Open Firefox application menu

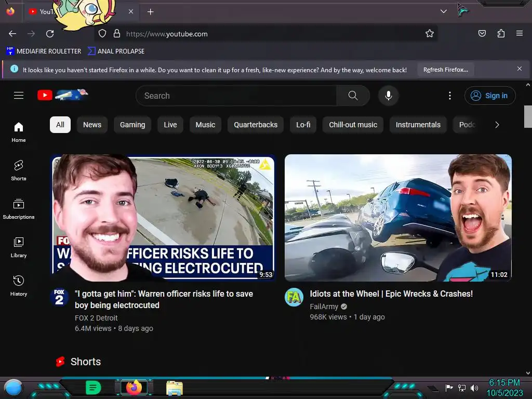[x=520, y=33]
